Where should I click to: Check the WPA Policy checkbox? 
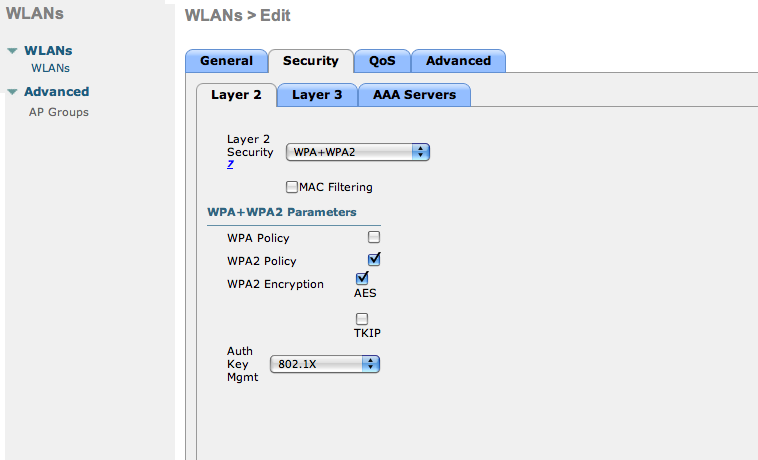coord(374,238)
